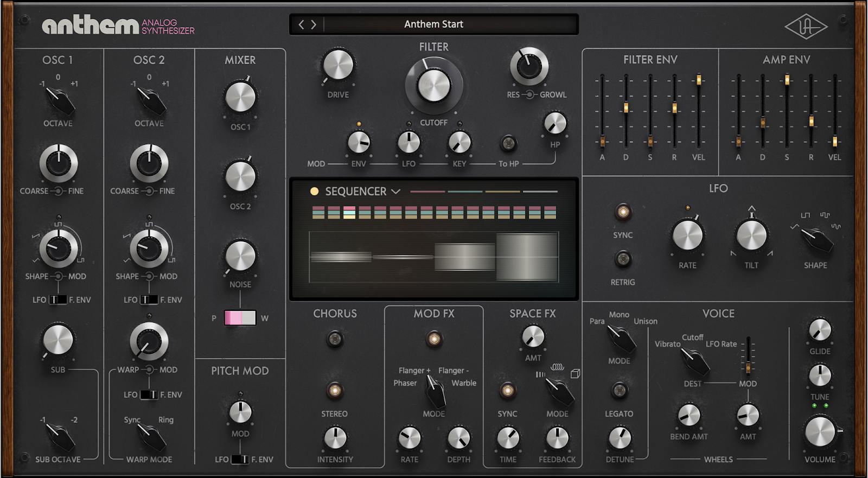Click the OSC 1 Octave selector knob
Screen dimensions: 868x478
60,101
